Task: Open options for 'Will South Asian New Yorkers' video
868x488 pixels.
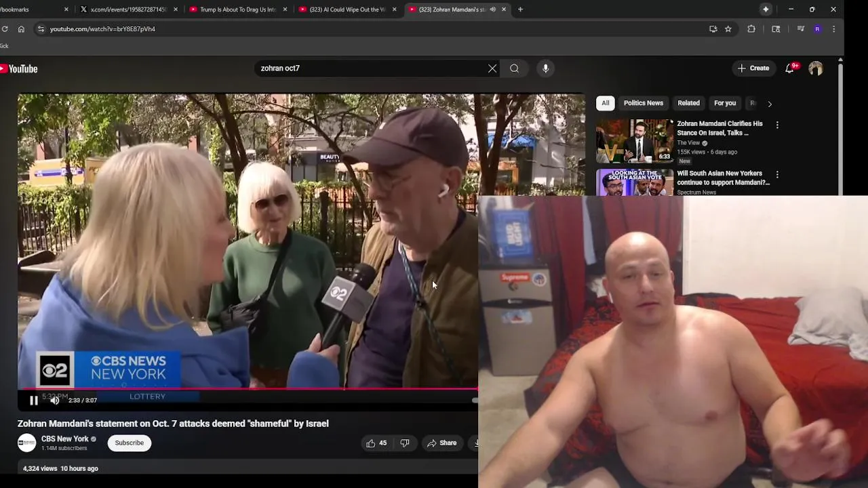Action: pos(777,175)
